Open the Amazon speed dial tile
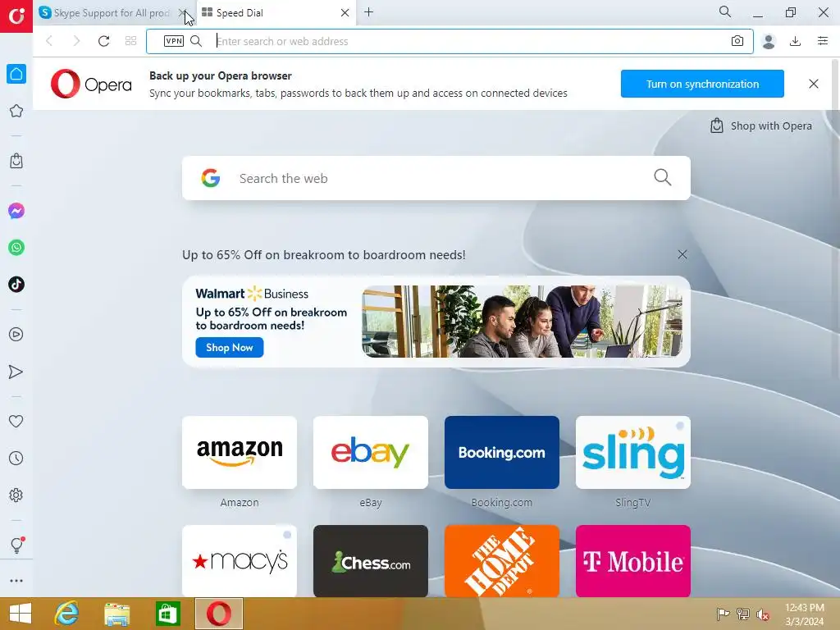The image size is (840, 630). [240, 453]
